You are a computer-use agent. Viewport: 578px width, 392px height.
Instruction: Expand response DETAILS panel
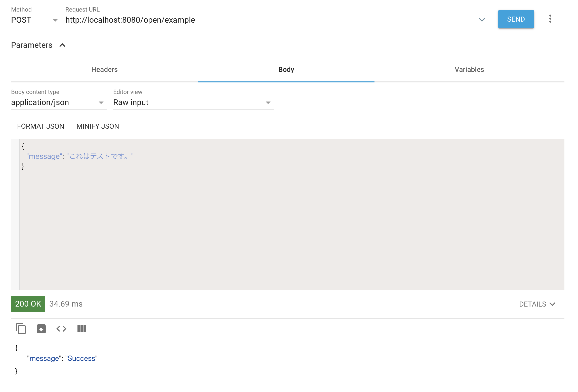tap(537, 304)
